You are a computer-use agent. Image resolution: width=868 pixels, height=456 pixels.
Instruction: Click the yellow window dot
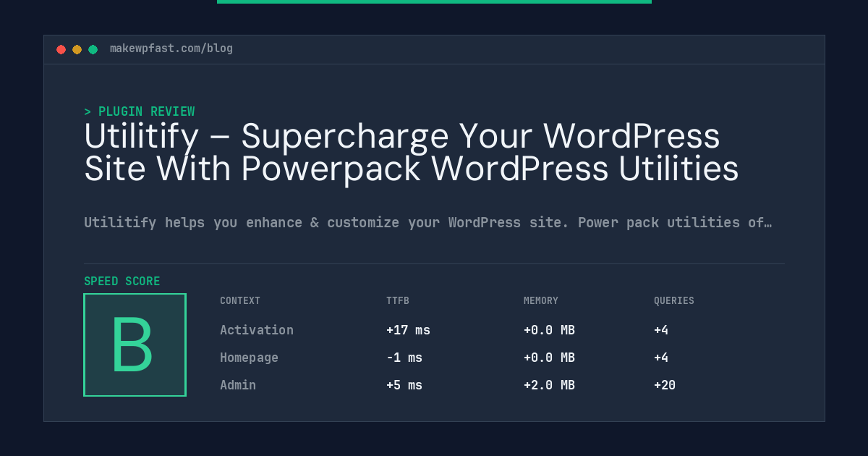click(77, 49)
